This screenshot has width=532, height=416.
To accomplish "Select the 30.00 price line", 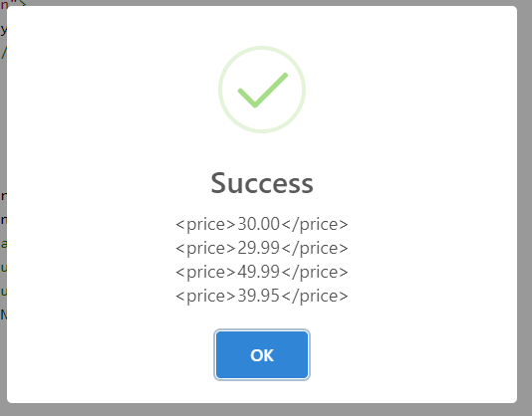I will coord(262,224).
